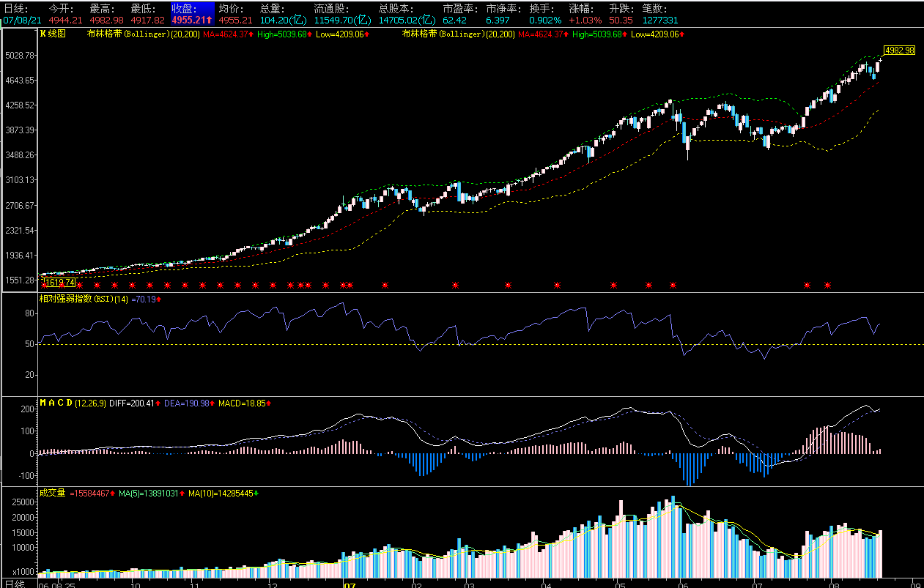Click the date value 07/08/21
924x588 pixels.
(21, 21)
